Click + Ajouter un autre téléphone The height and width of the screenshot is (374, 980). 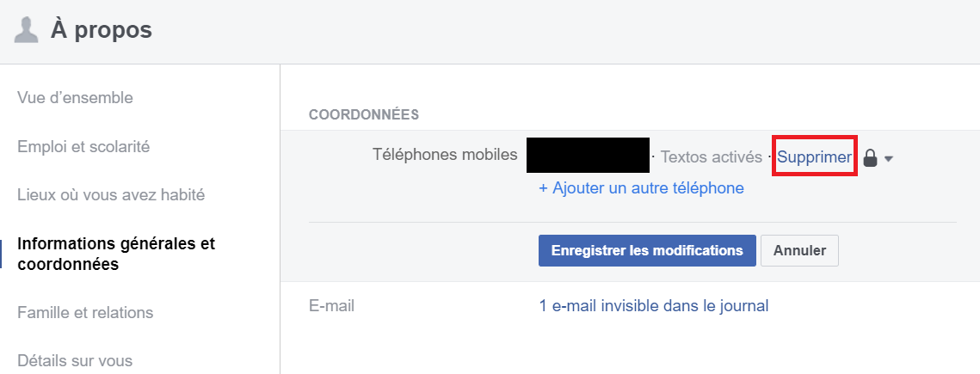(x=641, y=188)
